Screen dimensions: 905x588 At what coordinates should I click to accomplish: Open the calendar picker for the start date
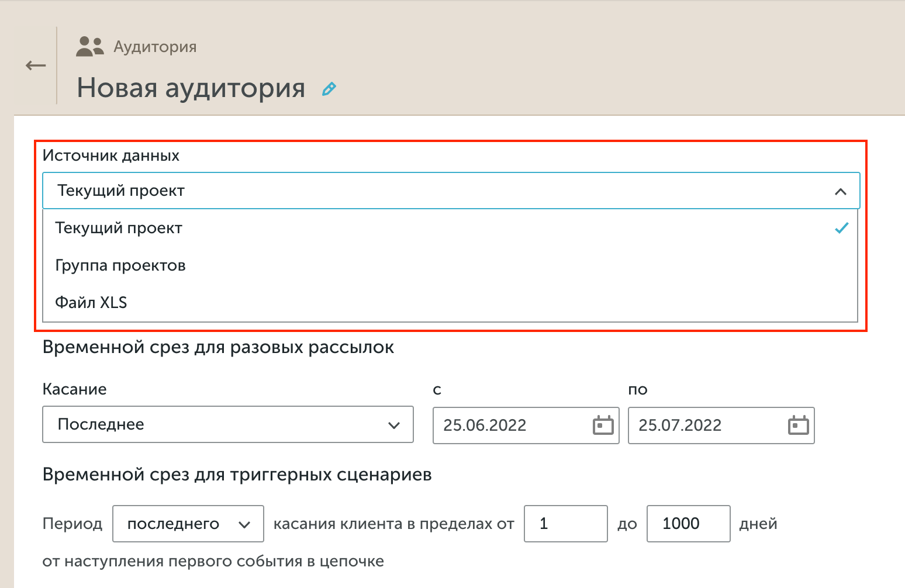(x=604, y=426)
